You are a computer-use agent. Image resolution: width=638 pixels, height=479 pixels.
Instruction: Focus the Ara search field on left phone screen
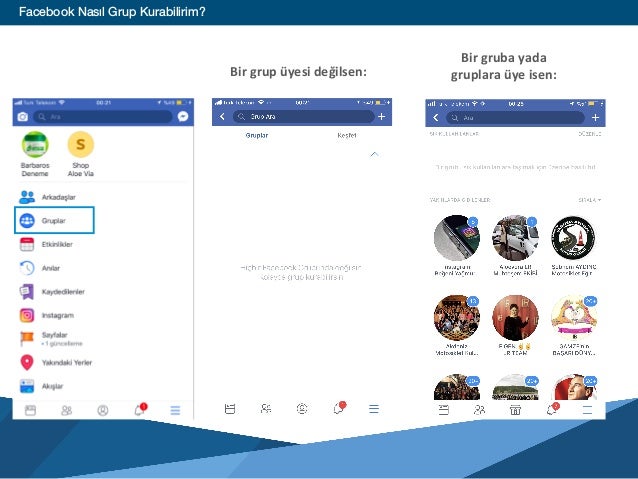point(103,117)
